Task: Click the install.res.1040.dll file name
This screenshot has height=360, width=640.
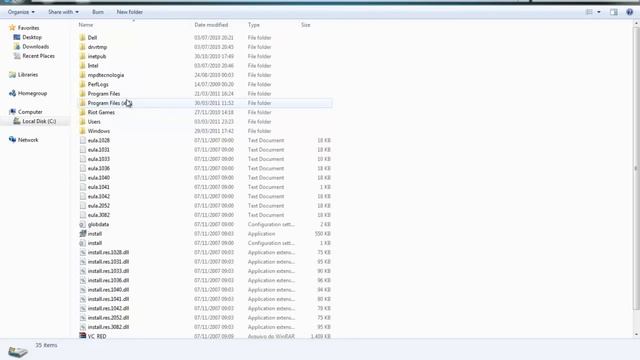Action: click(x=108, y=290)
